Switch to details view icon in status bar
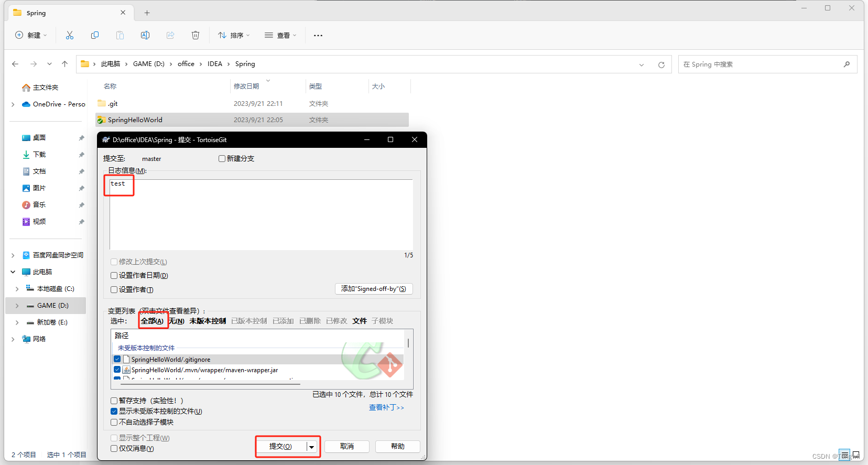This screenshot has width=868, height=465. (844, 455)
